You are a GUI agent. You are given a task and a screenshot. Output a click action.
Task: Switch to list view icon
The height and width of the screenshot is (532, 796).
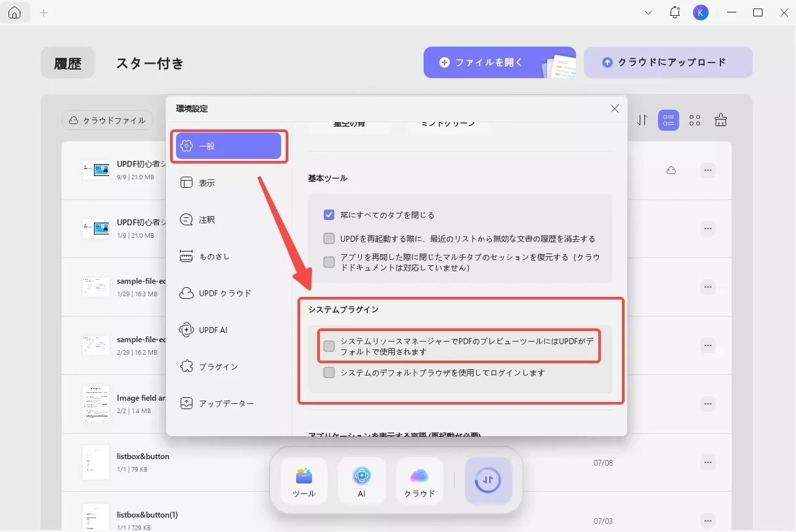tap(669, 120)
